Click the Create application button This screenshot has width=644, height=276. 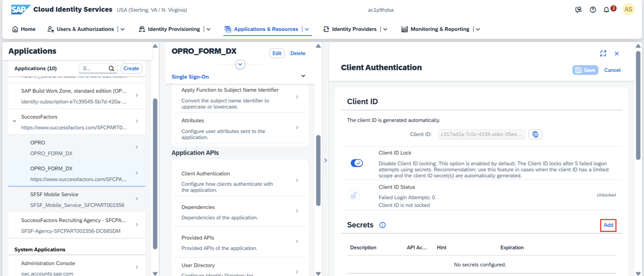click(x=131, y=68)
